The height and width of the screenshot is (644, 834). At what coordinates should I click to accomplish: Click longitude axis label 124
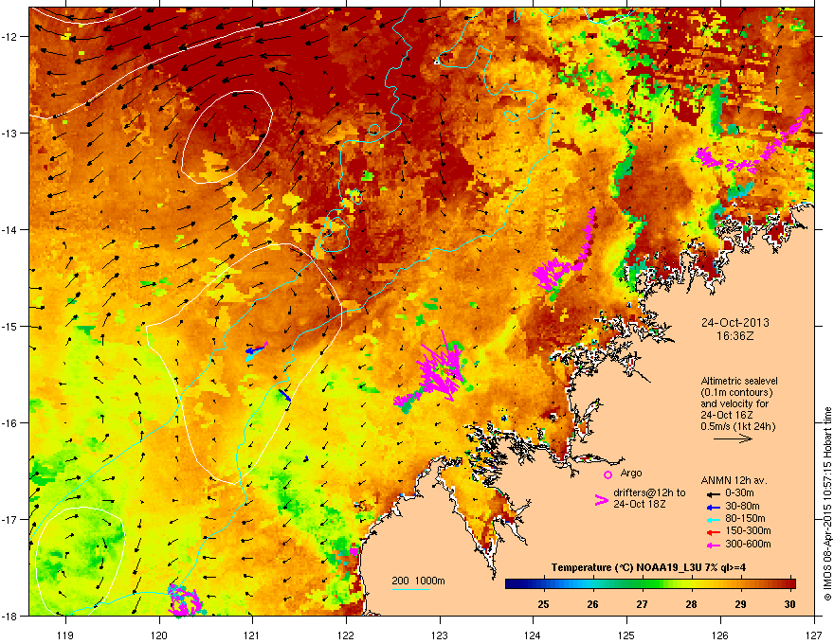point(533,635)
